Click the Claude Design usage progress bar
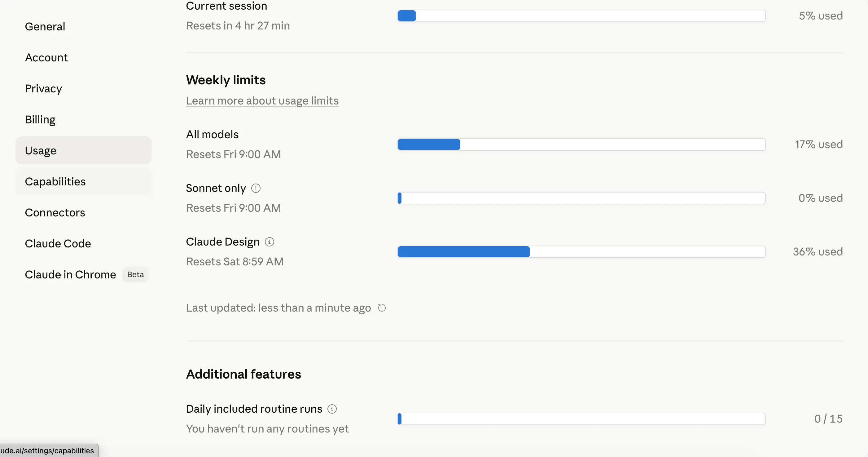 [x=581, y=252]
